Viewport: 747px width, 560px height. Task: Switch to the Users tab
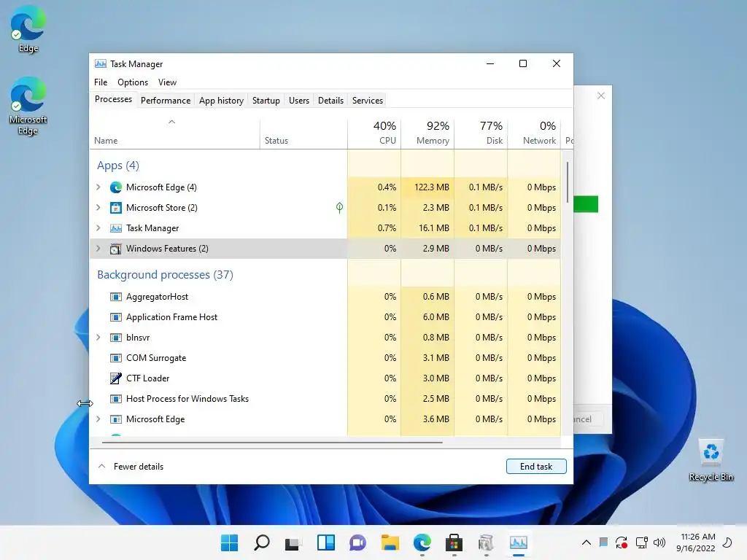coord(298,101)
